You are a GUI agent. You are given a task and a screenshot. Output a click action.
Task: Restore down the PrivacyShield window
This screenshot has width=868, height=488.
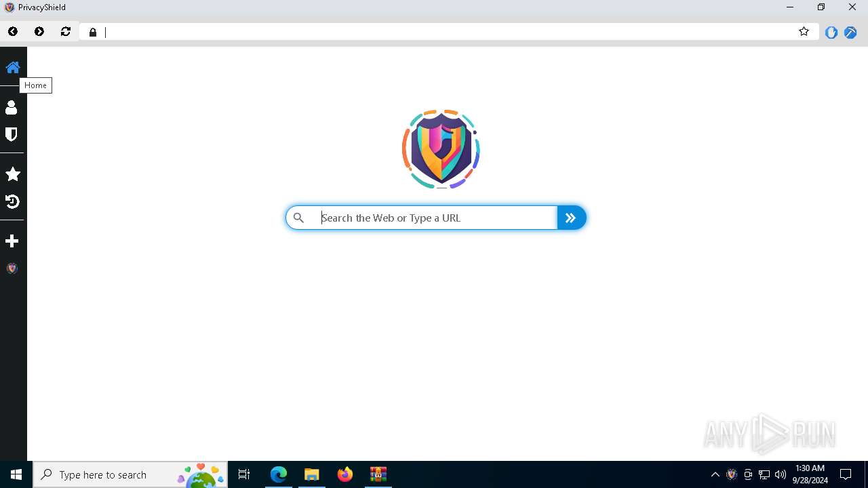(x=821, y=7)
